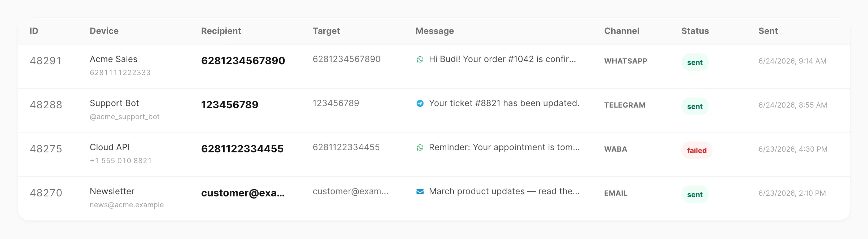Click WhatsApp icon in message 48291
868x239 pixels.
click(420, 59)
